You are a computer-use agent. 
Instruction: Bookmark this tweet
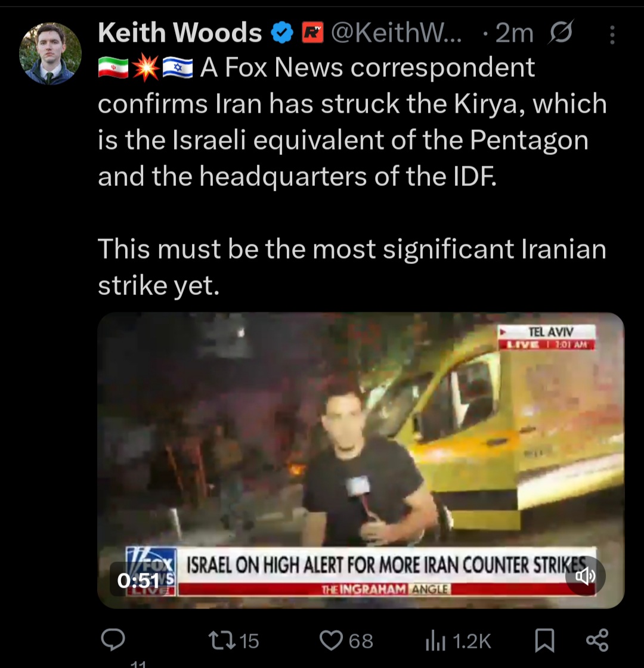[544, 641]
